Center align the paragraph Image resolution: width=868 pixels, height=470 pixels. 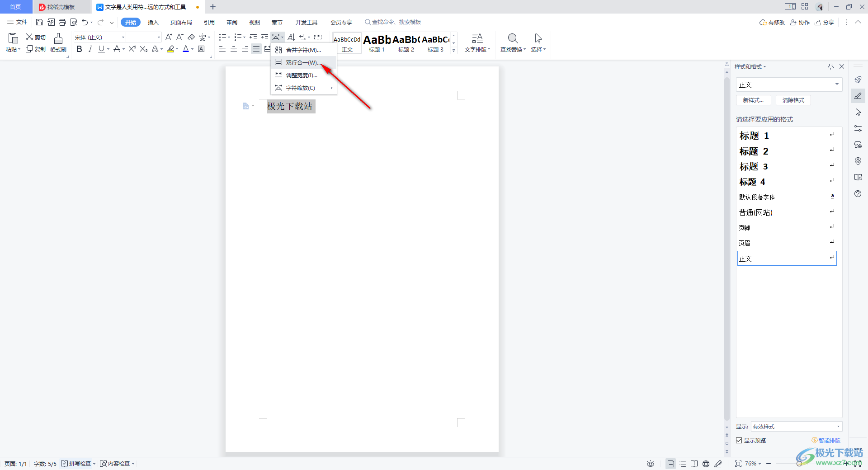click(x=233, y=49)
